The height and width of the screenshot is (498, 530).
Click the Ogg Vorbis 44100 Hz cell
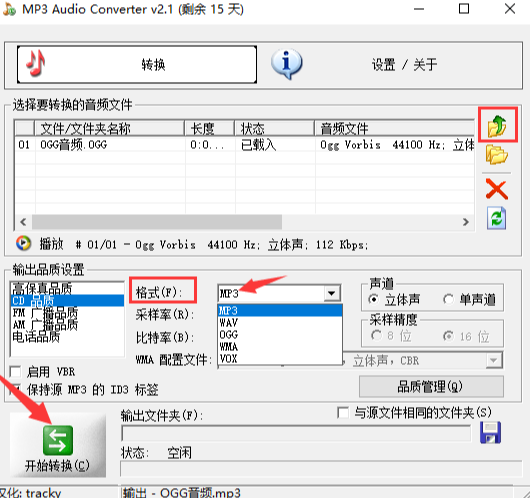[394, 145]
